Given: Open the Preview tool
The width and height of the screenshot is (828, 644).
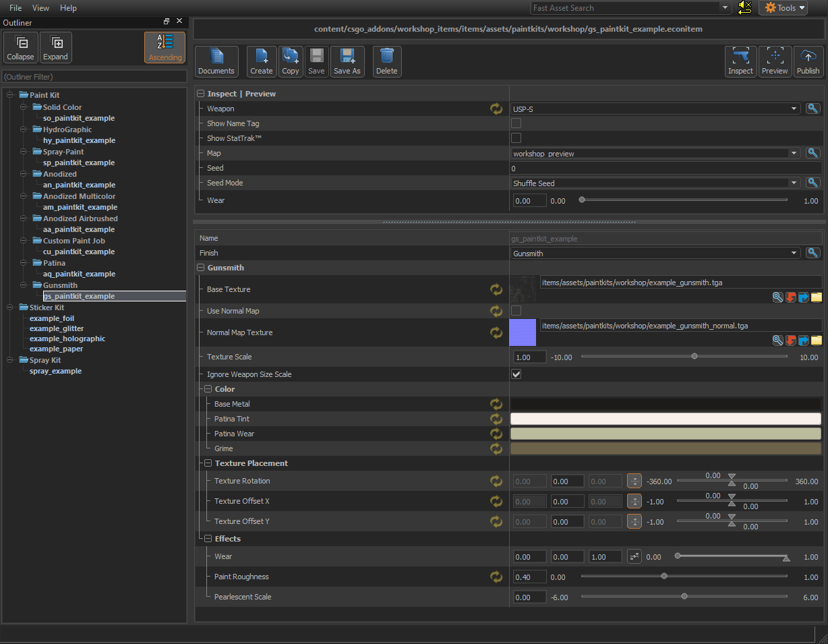Looking at the screenshot, I should tap(775, 61).
